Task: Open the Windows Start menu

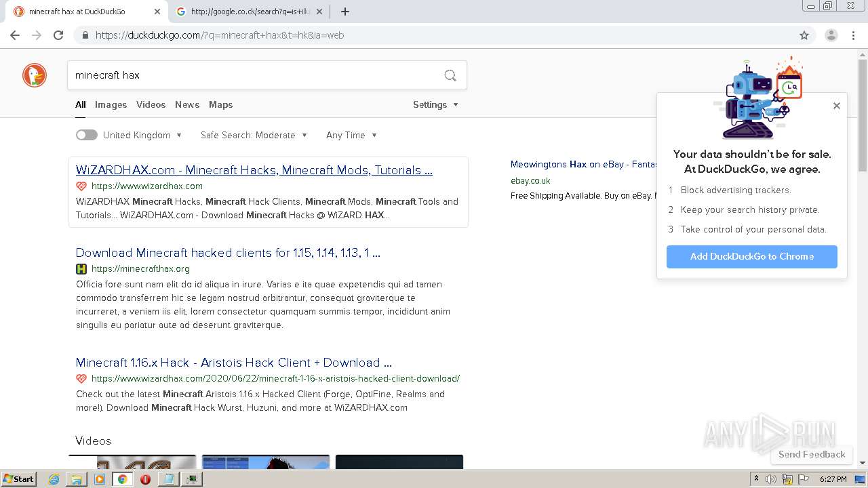Action: (x=18, y=479)
